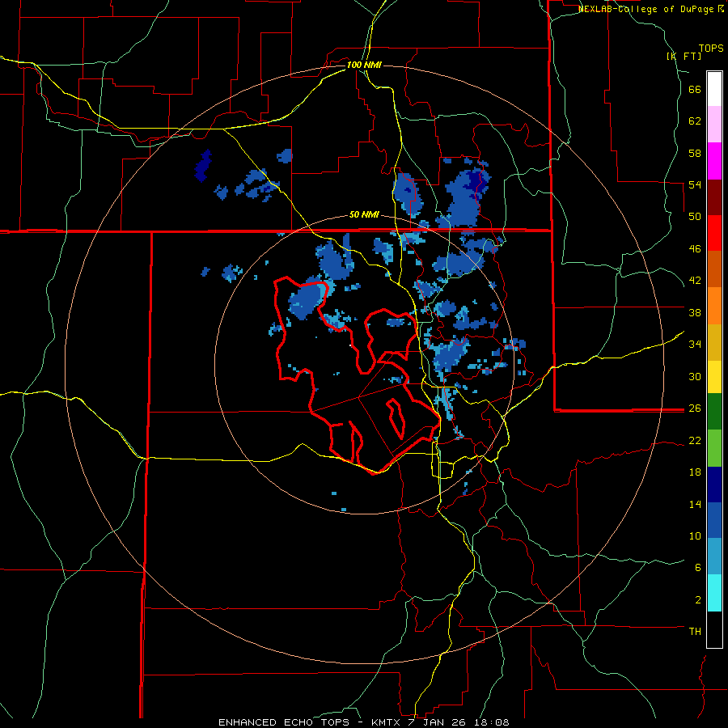The image size is (728, 728).
Task: Click the bright orange swatch on the scale
Action: click(x=714, y=306)
